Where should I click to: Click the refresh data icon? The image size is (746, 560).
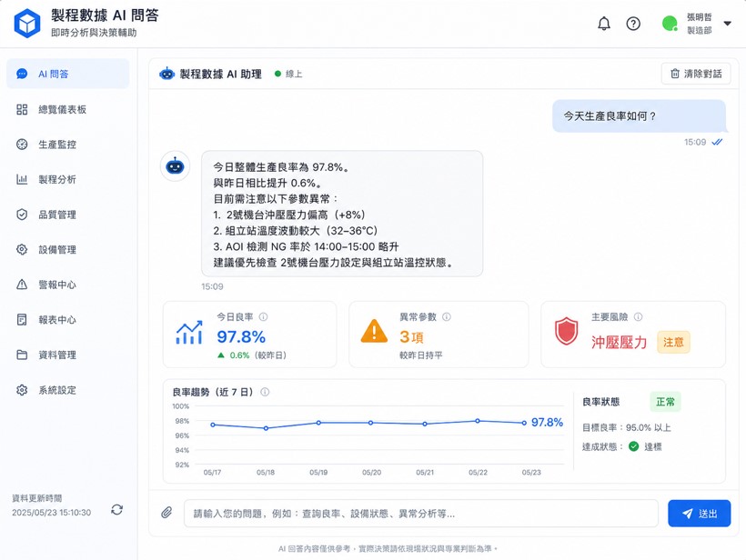tap(117, 510)
